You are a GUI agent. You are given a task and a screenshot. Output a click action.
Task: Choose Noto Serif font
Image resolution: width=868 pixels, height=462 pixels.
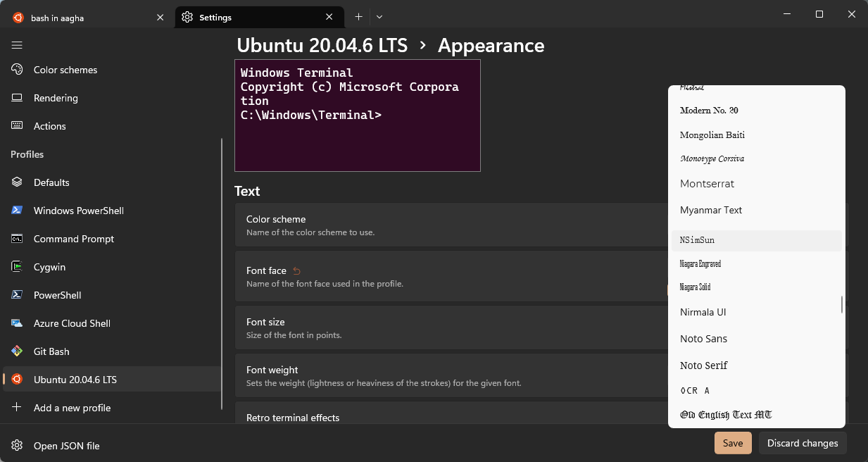coord(757,366)
